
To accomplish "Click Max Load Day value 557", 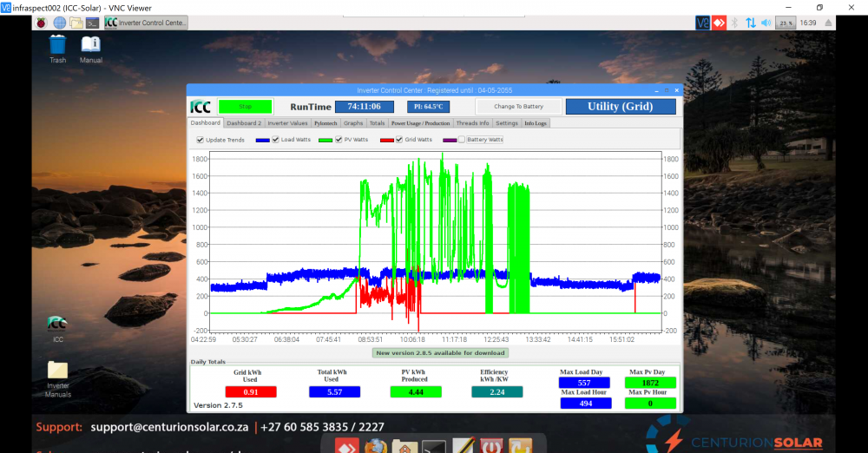I will point(584,383).
